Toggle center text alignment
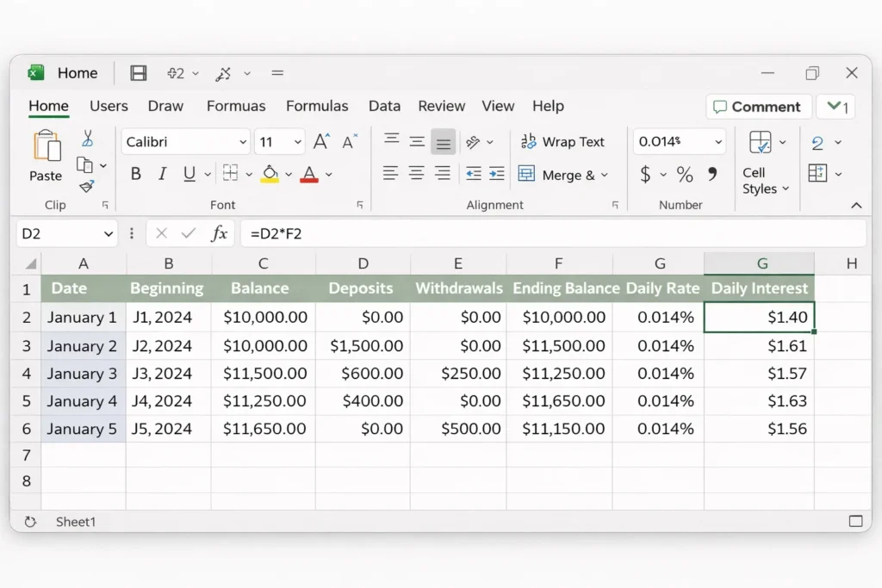This screenshot has height=588, width=882. pos(416,174)
